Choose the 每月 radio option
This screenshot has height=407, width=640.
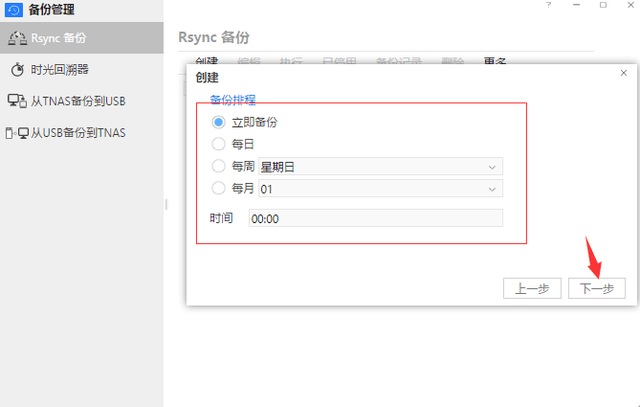(x=219, y=187)
